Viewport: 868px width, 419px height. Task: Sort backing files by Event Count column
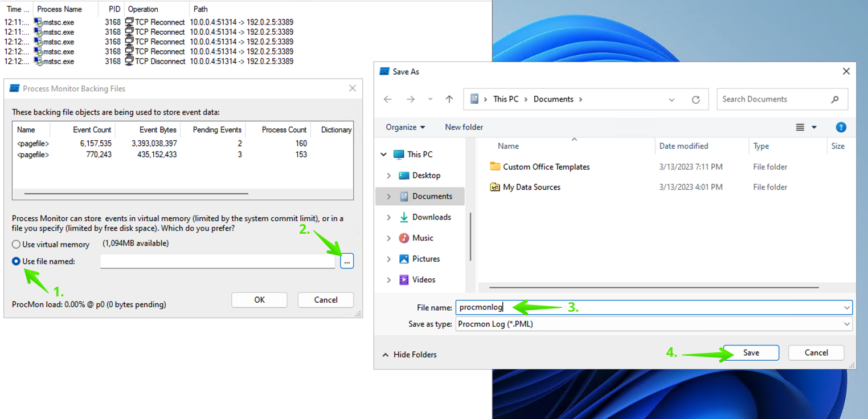pyautogui.click(x=92, y=130)
